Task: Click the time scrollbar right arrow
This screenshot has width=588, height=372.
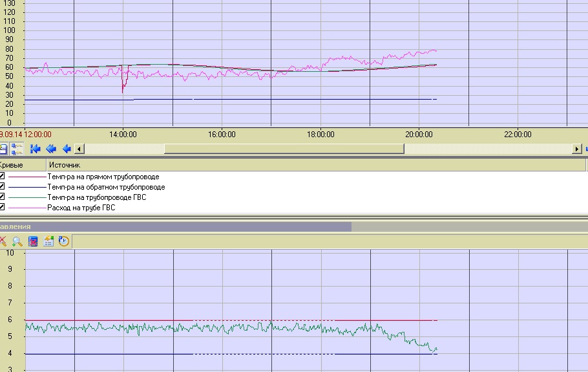Action: point(576,149)
